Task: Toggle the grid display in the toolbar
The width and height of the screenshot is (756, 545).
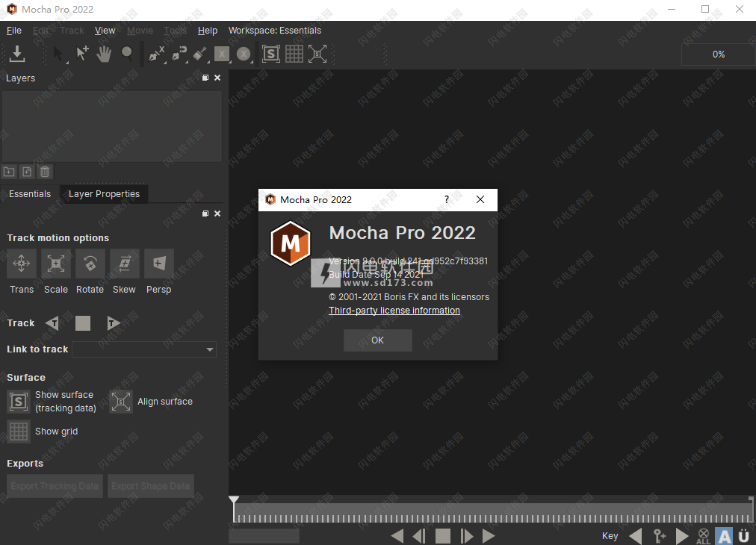Action: click(x=294, y=54)
